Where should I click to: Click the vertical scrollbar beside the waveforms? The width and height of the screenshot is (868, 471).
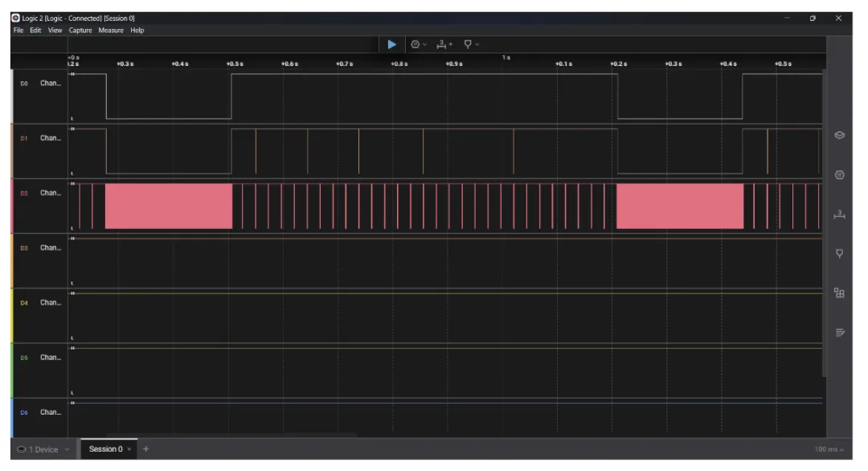[x=825, y=224]
